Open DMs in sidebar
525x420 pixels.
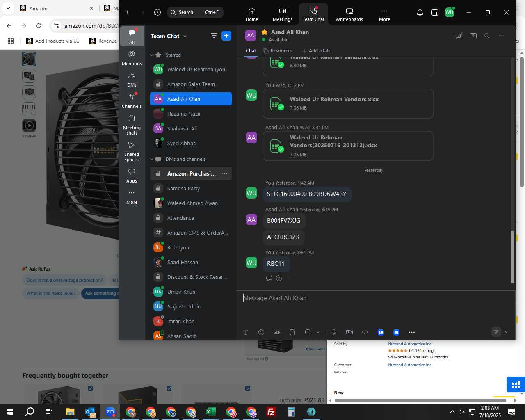tap(132, 80)
